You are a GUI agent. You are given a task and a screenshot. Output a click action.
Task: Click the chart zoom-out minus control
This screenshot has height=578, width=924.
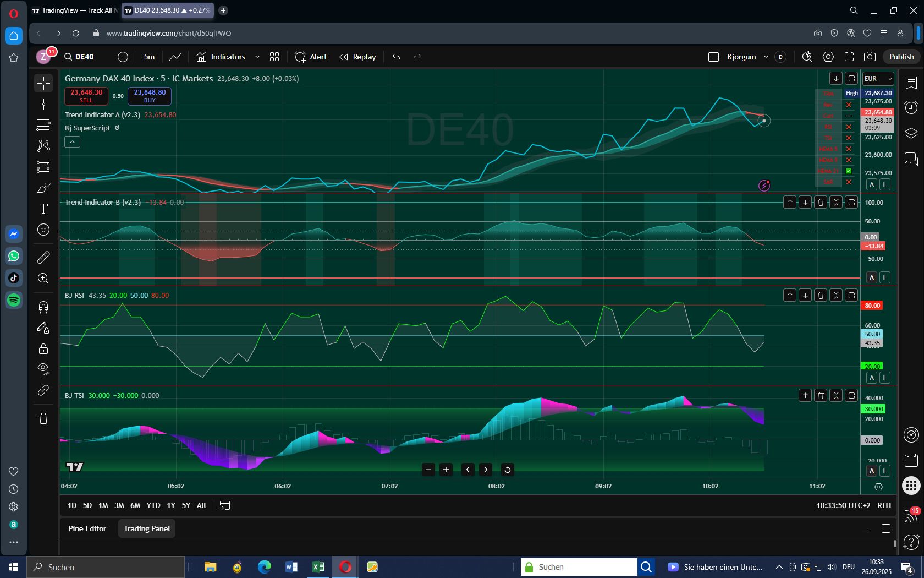428,470
